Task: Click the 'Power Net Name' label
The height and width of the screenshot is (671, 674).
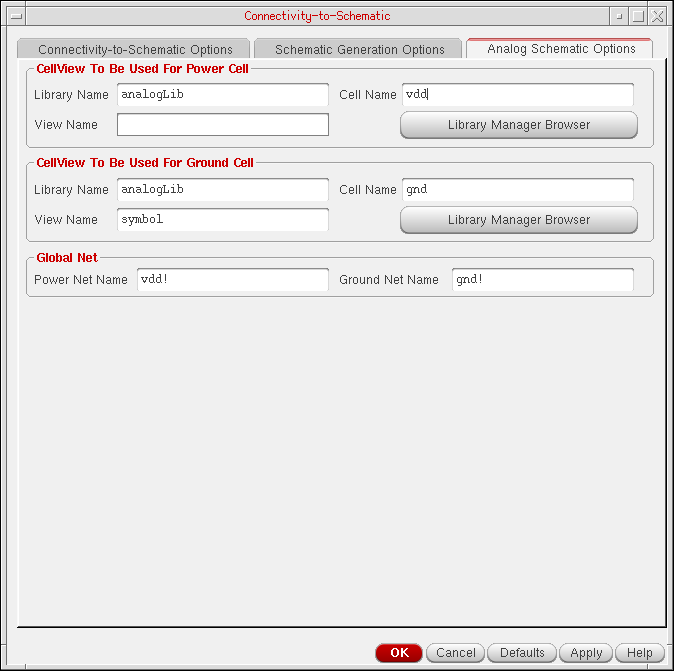Action: (81, 280)
